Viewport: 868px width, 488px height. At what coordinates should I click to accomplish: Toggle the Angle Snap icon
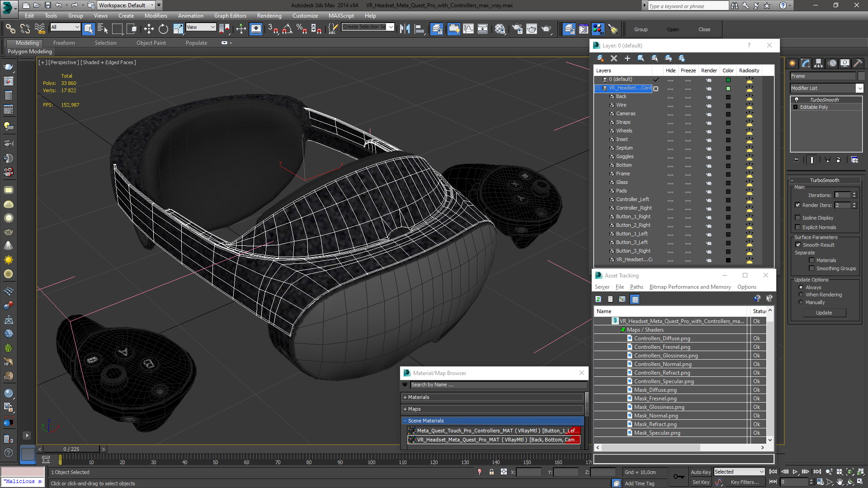(287, 29)
